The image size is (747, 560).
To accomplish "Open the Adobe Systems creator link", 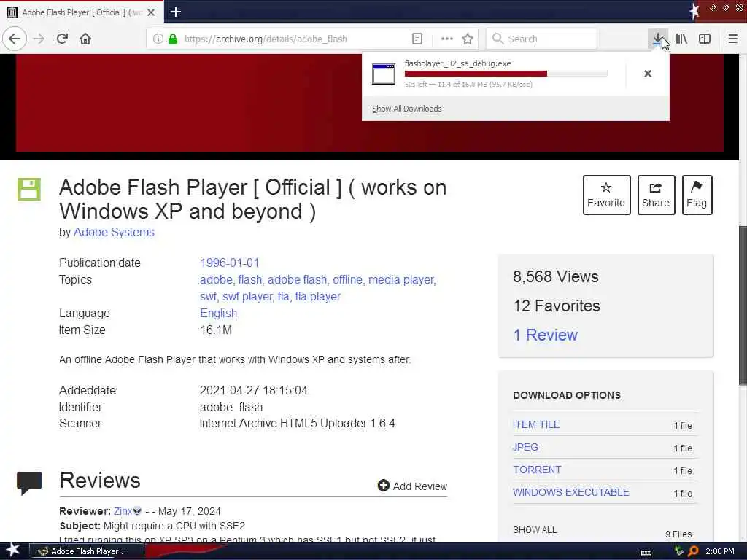I will pyautogui.click(x=114, y=232).
